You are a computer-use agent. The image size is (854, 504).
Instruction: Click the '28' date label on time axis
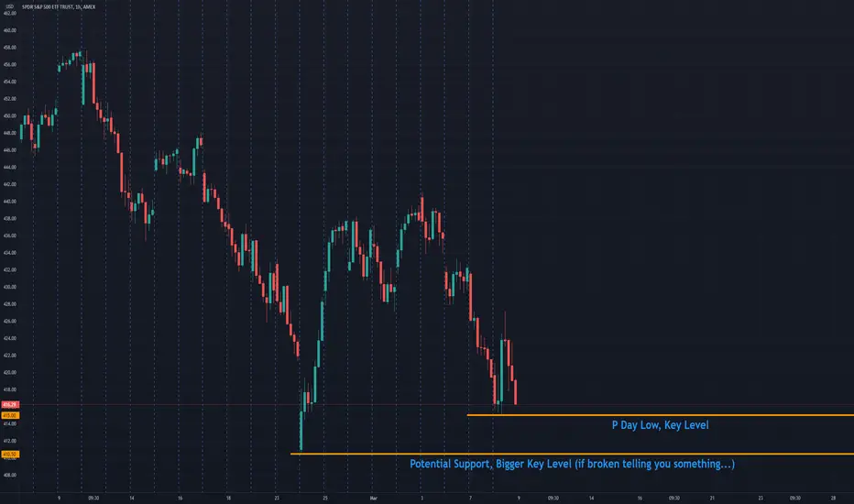point(833,498)
